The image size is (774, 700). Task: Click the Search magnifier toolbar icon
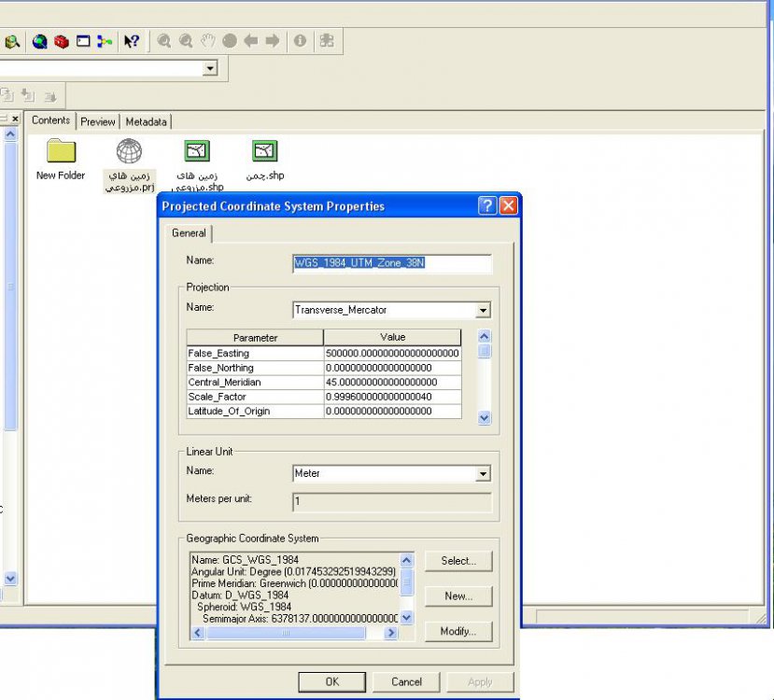click(12, 41)
